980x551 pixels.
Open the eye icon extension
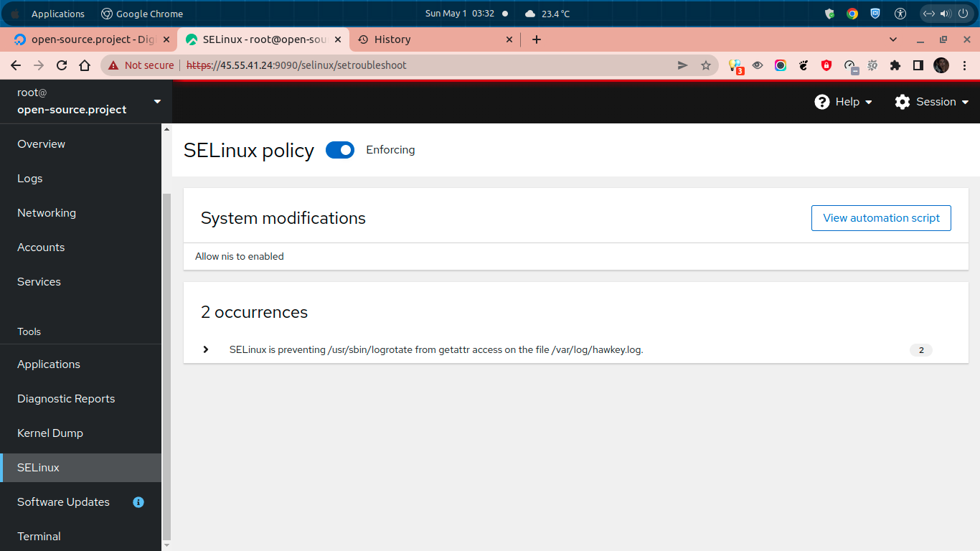758,65
